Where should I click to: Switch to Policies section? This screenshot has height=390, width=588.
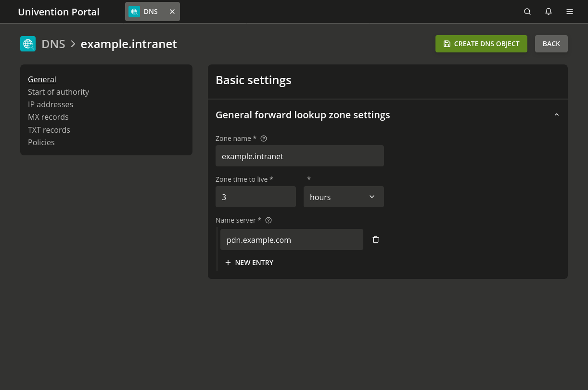(x=41, y=142)
